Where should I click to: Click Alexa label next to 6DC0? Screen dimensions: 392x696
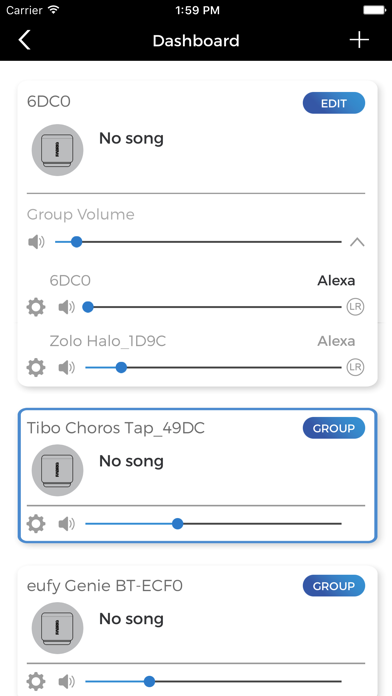click(x=336, y=281)
